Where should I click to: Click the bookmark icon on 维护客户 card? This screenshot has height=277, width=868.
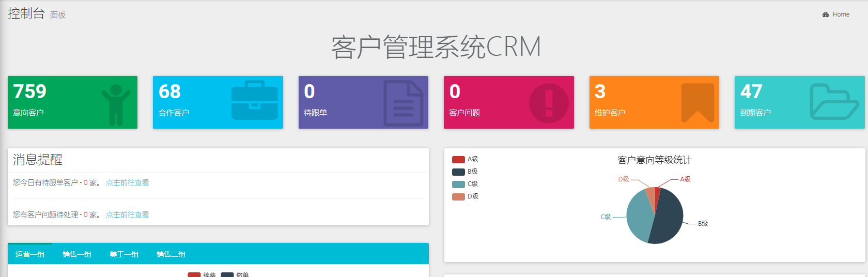(x=698, y=102)
